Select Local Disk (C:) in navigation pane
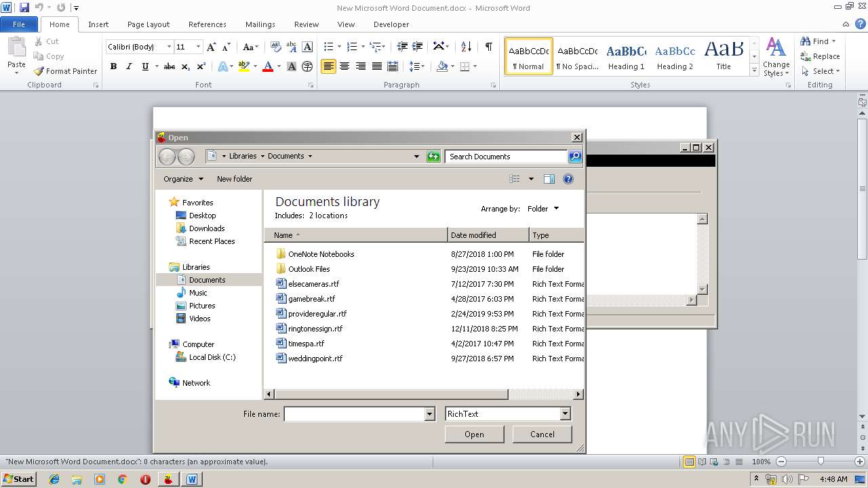This screenshot has width=868, height=488. pyautogui.click(x=212, y=357)
